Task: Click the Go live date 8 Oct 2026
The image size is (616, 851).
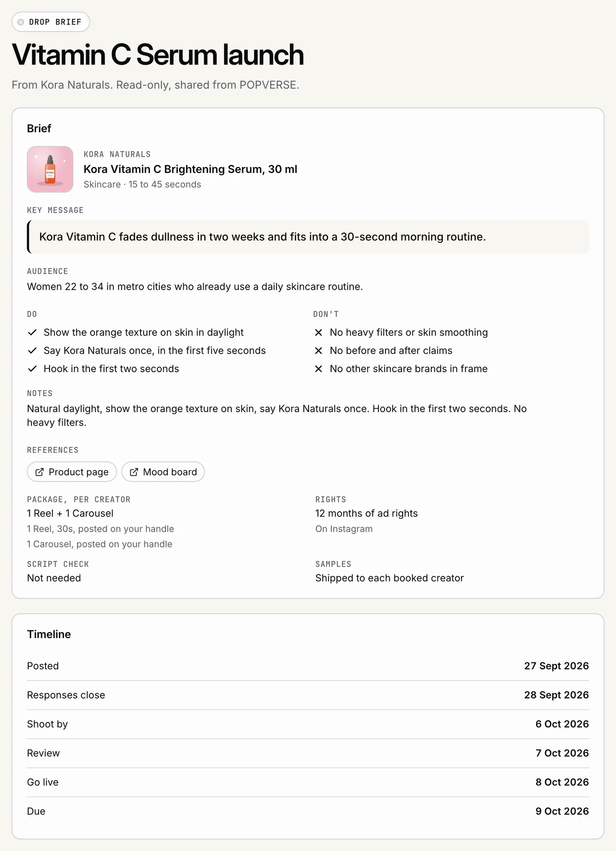Action: point(562,782)
